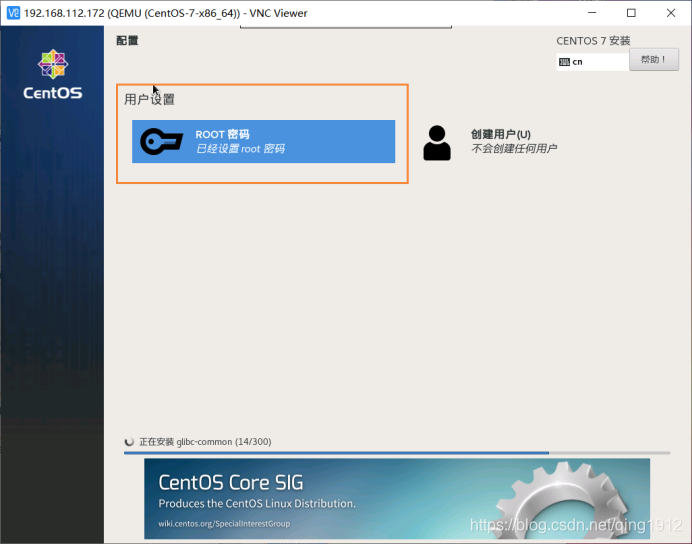The width and height of the screenshot is (692, 544).
Task: Click the keyboard layout icon next to cn
Action: tap(564, 62)
